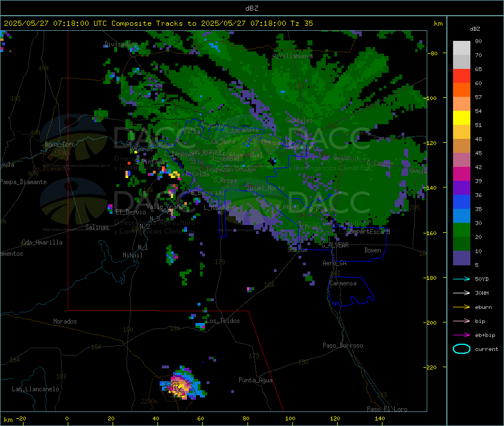Click the 'dBZ' title at top center
The height and width of the screenshot is (426, 504).
(251, 8)
